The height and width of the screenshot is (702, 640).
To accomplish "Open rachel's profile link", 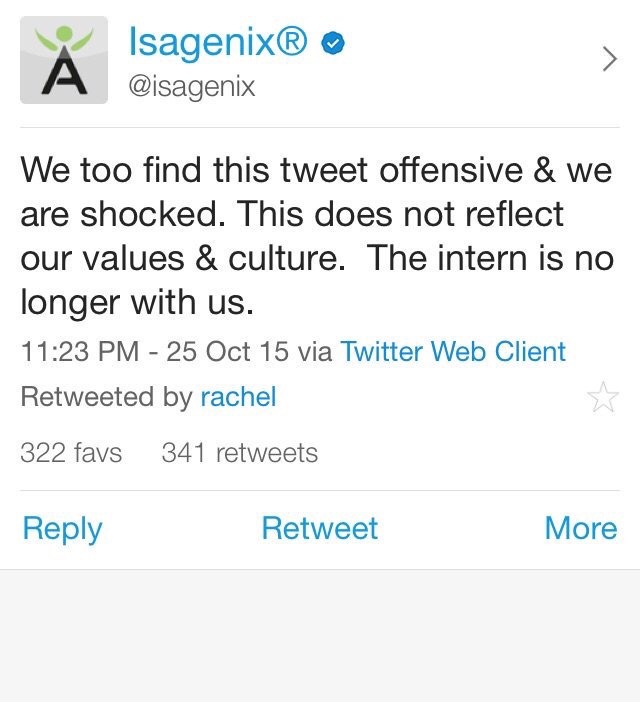I will pos(238,397).
